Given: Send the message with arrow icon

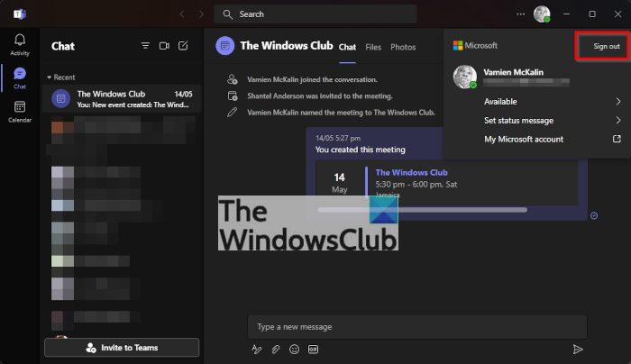Looking at the screenshot, I should [578, 349].
